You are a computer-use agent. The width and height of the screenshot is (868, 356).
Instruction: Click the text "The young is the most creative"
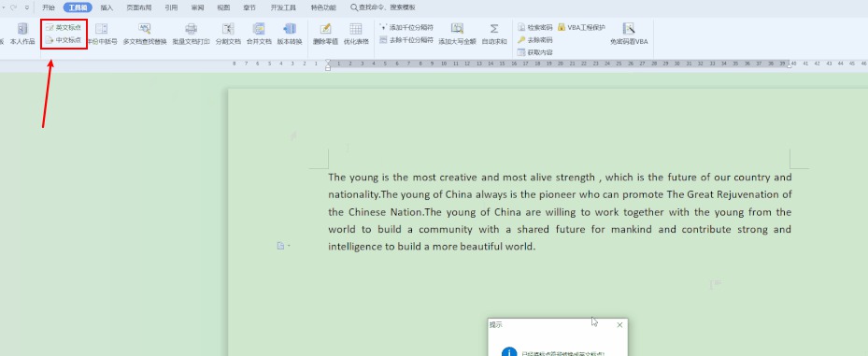pos(404,178)
